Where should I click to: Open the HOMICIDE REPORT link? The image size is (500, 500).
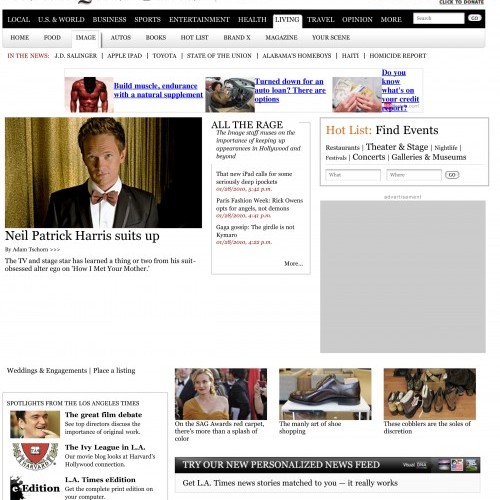click(398, 56)
